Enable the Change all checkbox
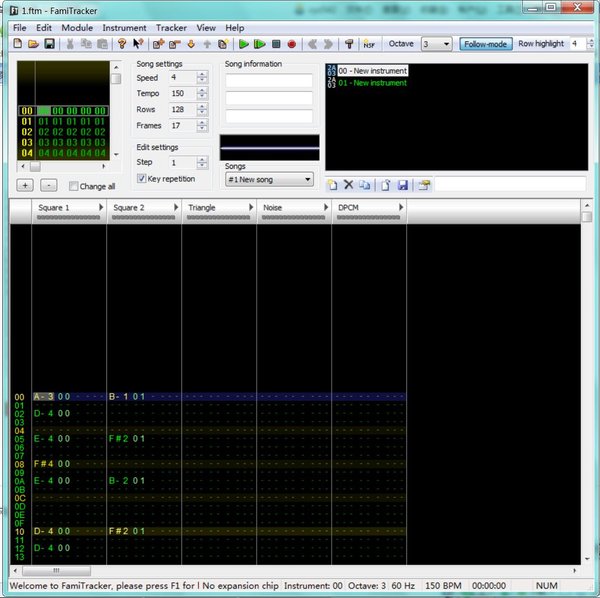Image resolution: width=600 pixels, height=598 pixels. click(74, 186)
